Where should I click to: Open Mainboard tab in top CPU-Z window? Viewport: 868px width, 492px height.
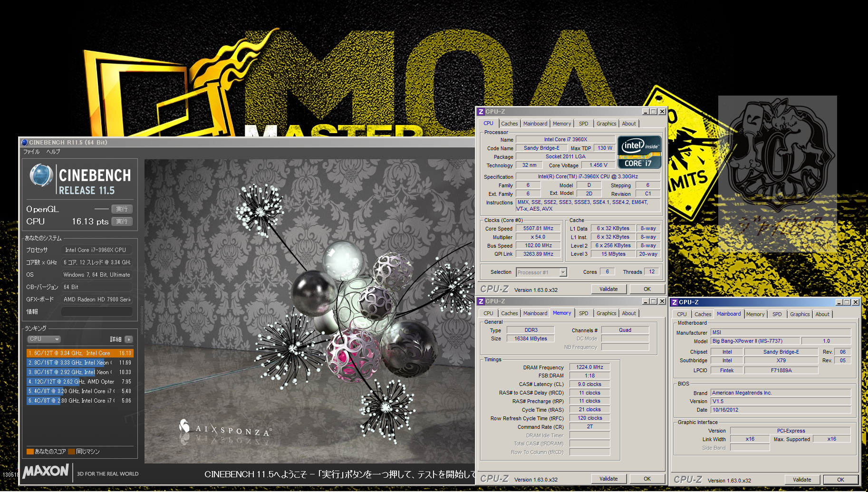(x=535, y=124)
